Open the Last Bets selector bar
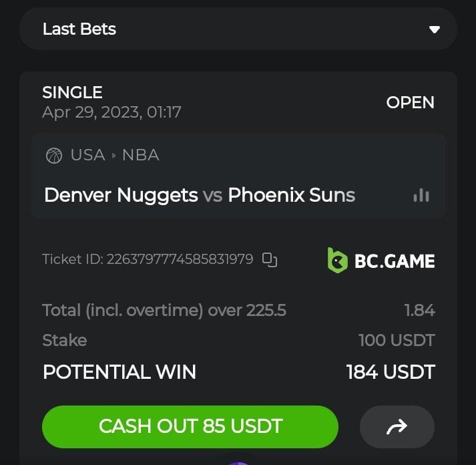476x465 pixels. coord(238,29)
